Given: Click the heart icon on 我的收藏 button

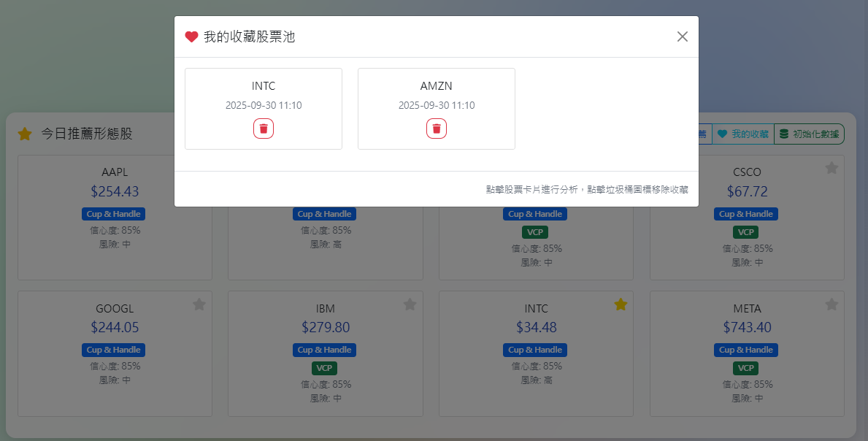Looking at the screenshot, I should tap(723, 134).
